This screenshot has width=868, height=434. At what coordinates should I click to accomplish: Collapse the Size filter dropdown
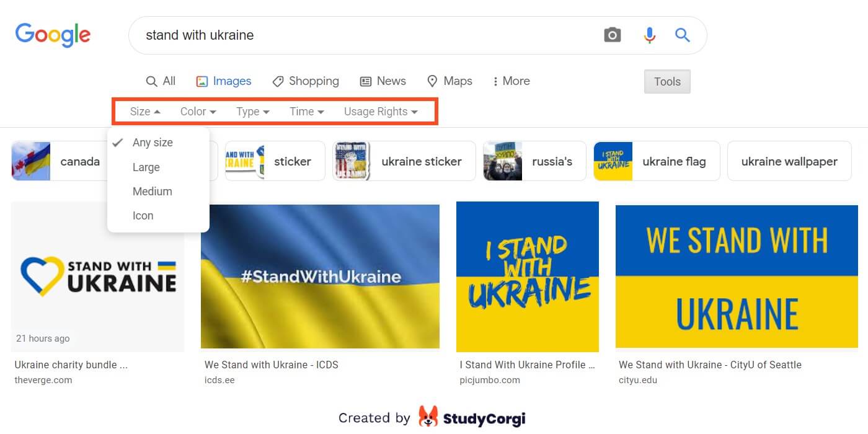tap(145, 112)
